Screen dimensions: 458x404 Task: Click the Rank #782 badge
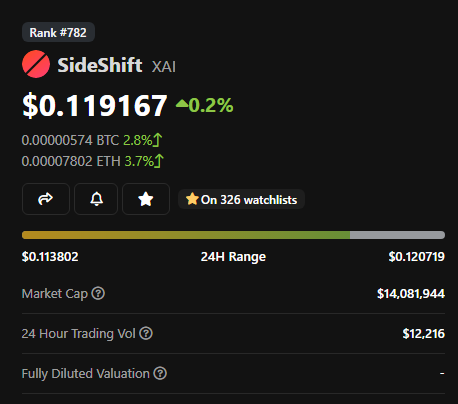pyautogui.click(x=58, y=32)
